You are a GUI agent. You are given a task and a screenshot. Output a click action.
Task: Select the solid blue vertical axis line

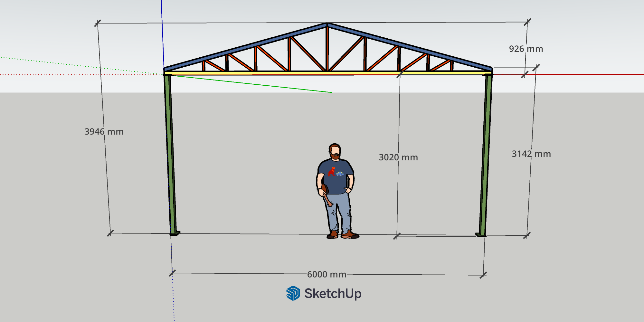(x=162, y=32)
